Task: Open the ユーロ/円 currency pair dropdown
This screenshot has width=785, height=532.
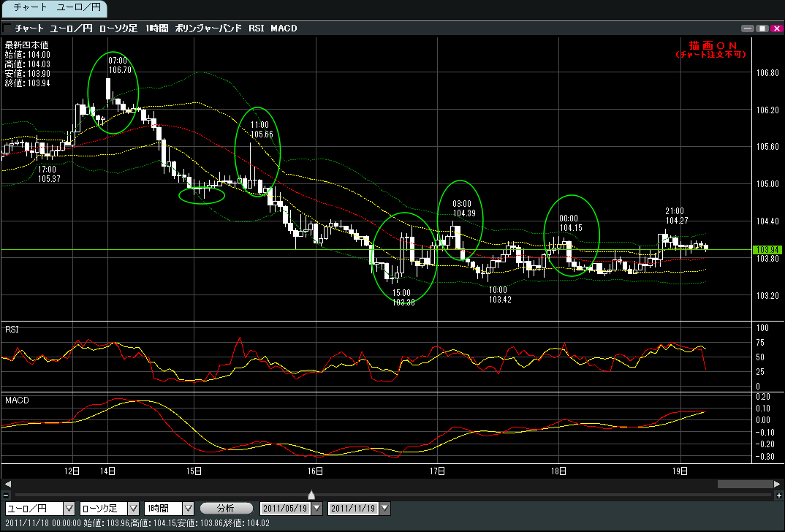Action: (x=69, y=508)
